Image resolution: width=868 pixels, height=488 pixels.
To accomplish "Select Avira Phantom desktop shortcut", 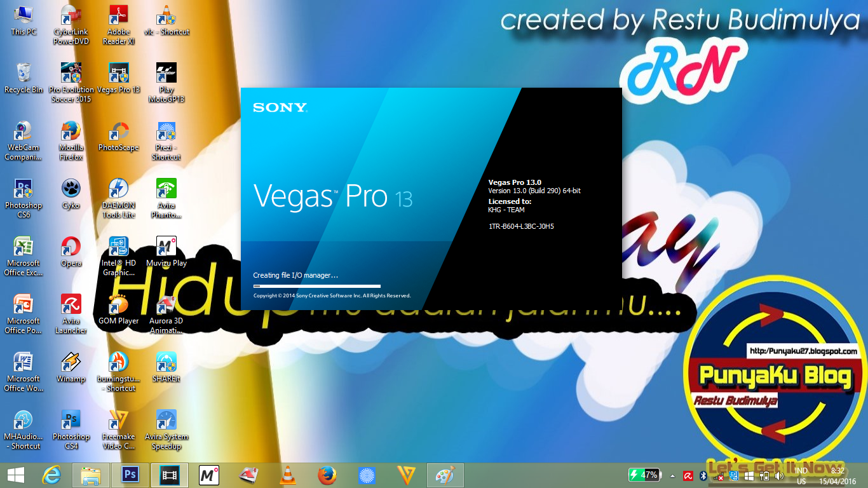I will [x=166, y=199].
